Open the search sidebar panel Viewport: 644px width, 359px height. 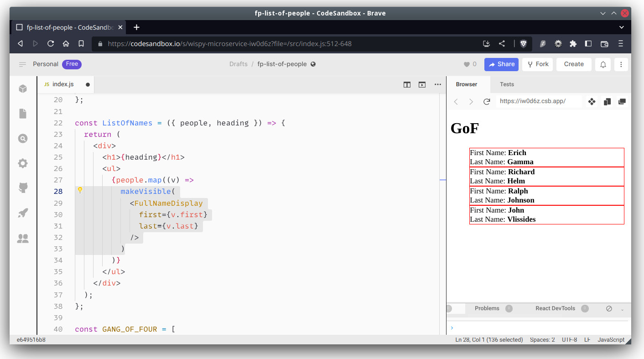pyautogui.click(x=23, y=138)
